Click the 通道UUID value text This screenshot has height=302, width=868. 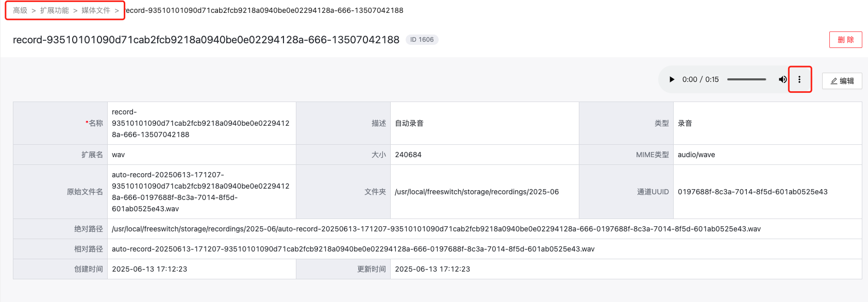coord(753,192)
